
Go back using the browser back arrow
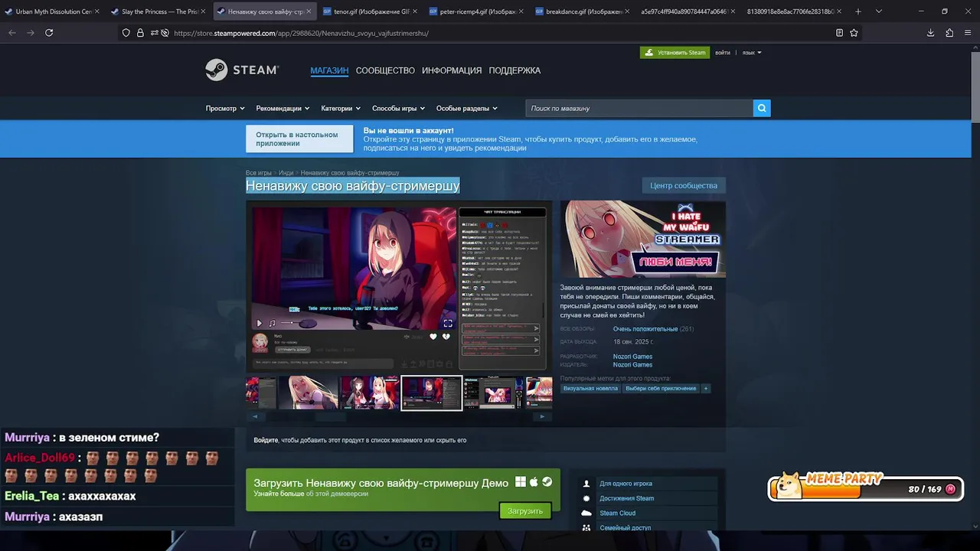(12, 33)
